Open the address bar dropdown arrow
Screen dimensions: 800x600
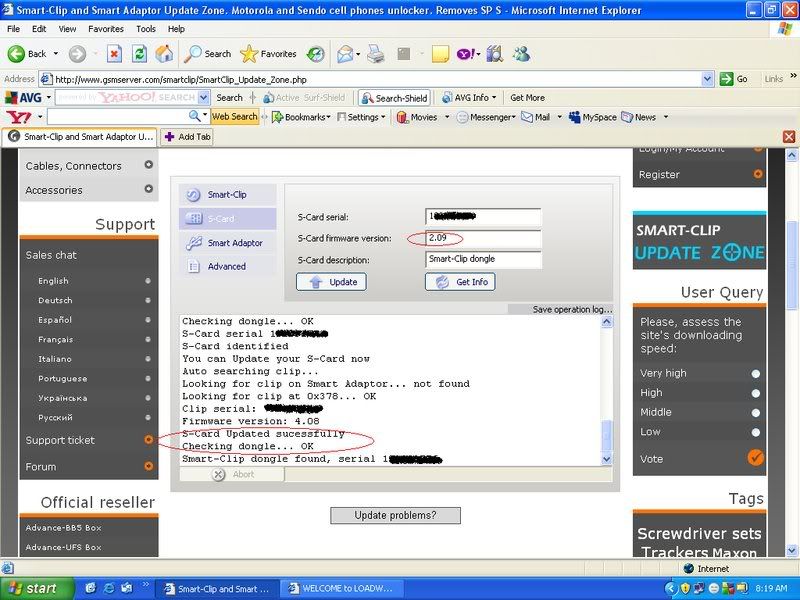pos(707,79)
